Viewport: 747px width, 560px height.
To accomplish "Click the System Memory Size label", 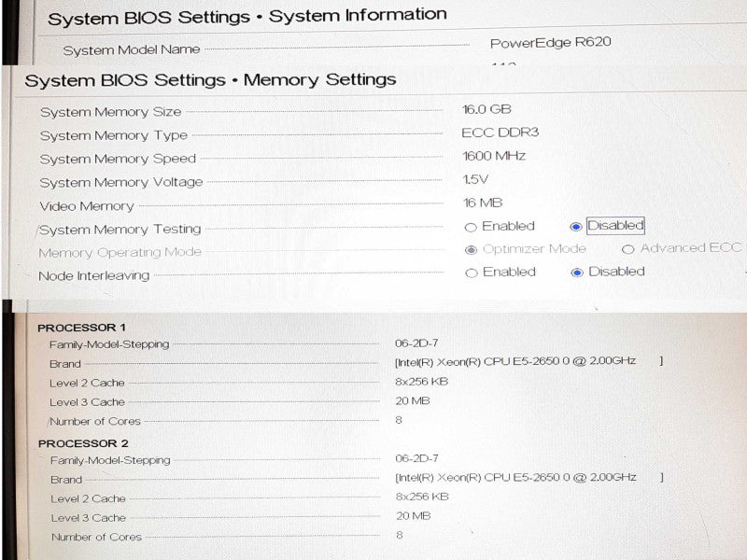I will (x=110, y=112).
